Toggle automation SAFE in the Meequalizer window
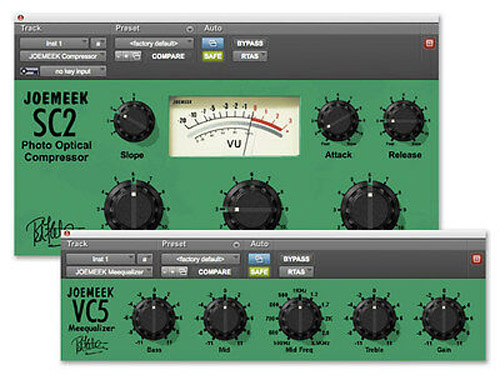 (259, 272)
